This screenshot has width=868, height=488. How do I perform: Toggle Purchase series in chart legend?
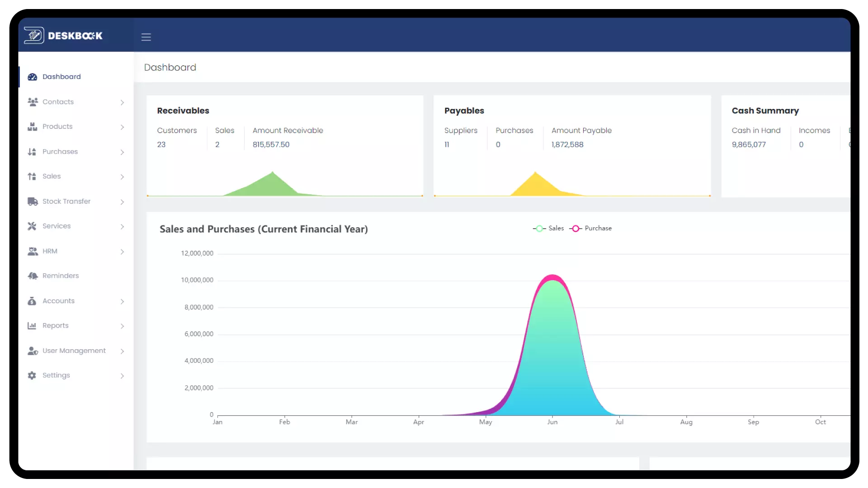click(x=591, y=229)
